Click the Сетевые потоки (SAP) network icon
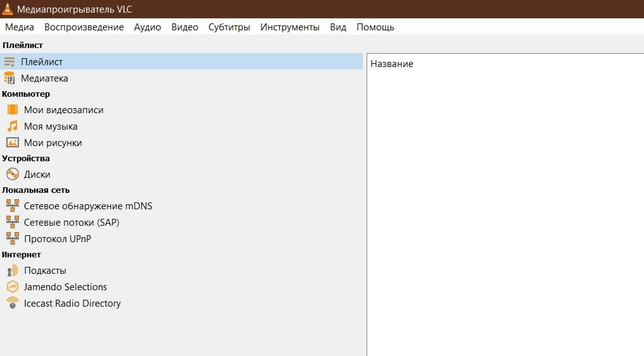Viewport: 644px width, 356px height. click(x=12, y=222)
